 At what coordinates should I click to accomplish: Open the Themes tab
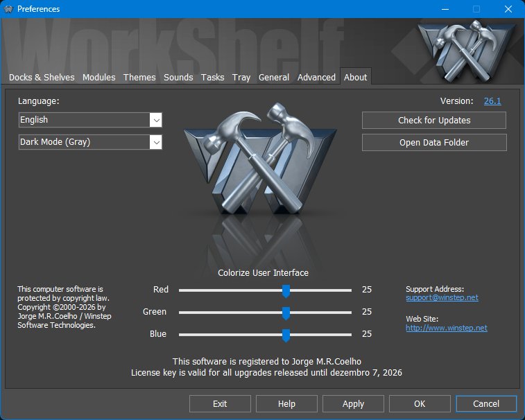tap(139, 78)
